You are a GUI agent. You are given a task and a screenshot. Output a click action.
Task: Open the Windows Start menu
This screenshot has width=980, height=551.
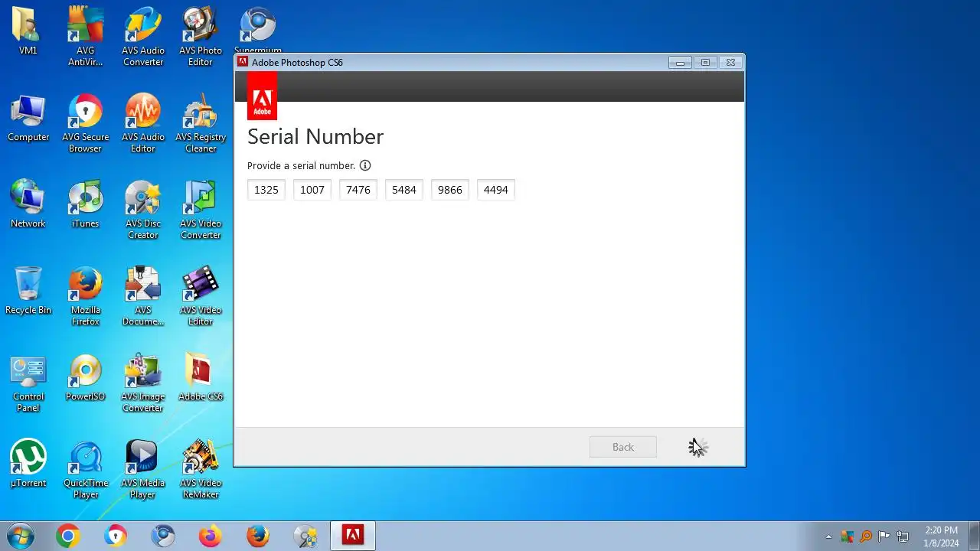coord(21,536)
